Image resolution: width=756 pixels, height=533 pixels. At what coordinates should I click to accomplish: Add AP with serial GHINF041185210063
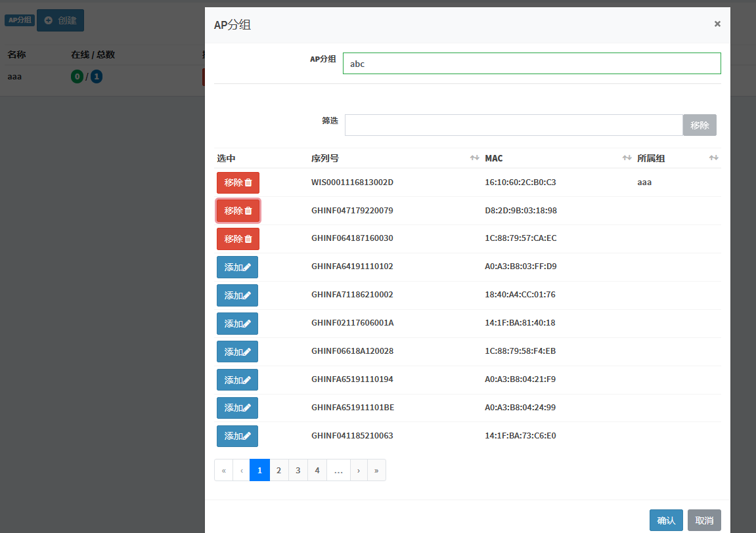237,436
